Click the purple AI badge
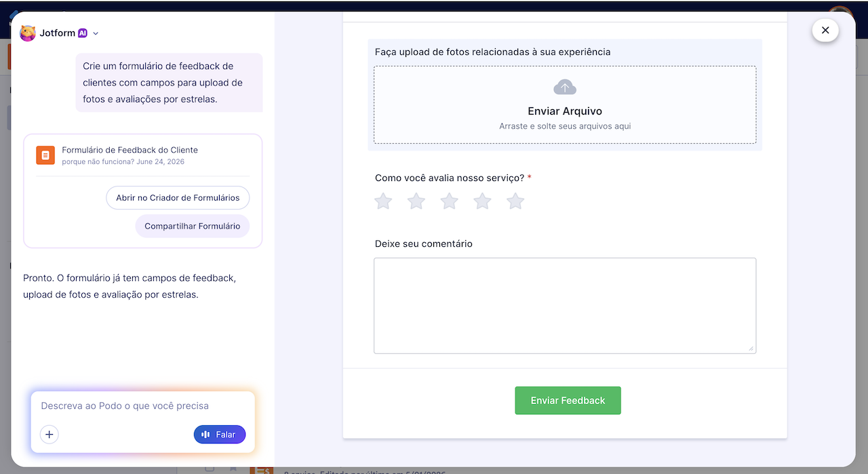Image resolution: width=868 pixels, height=474 pixels. pos(83,33)
